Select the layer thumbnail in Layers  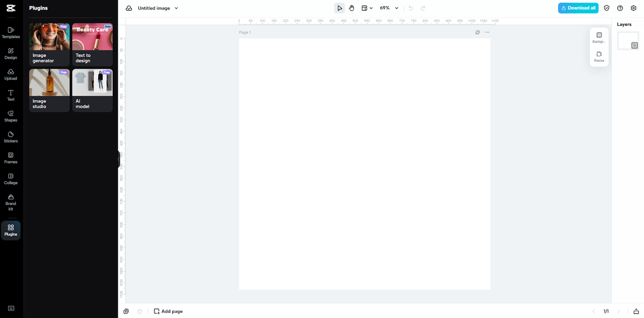(627, 41)
